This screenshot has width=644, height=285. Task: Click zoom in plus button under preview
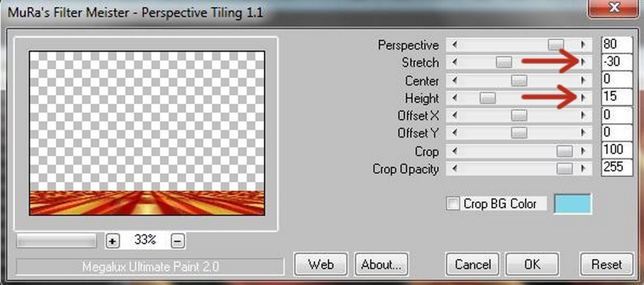(112, 241)
